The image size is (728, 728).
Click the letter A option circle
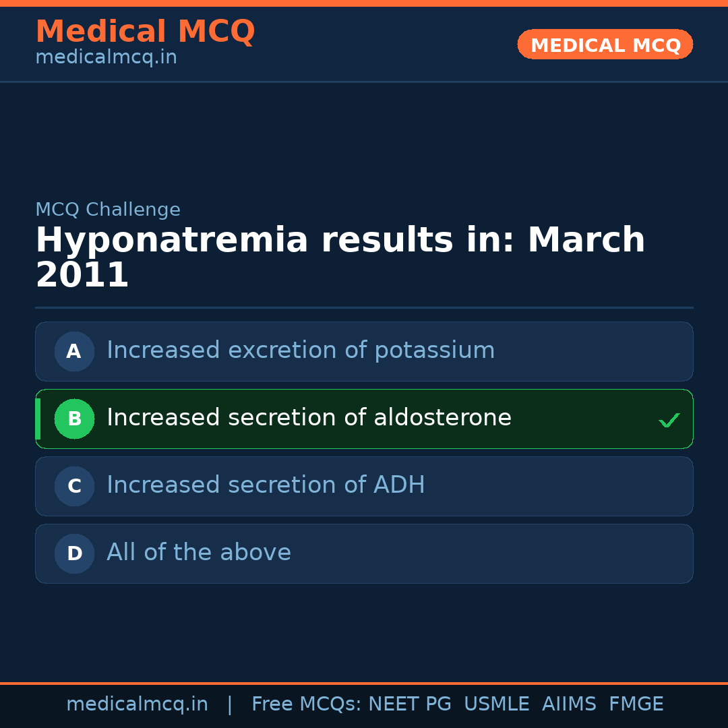(x=74, y=351)
